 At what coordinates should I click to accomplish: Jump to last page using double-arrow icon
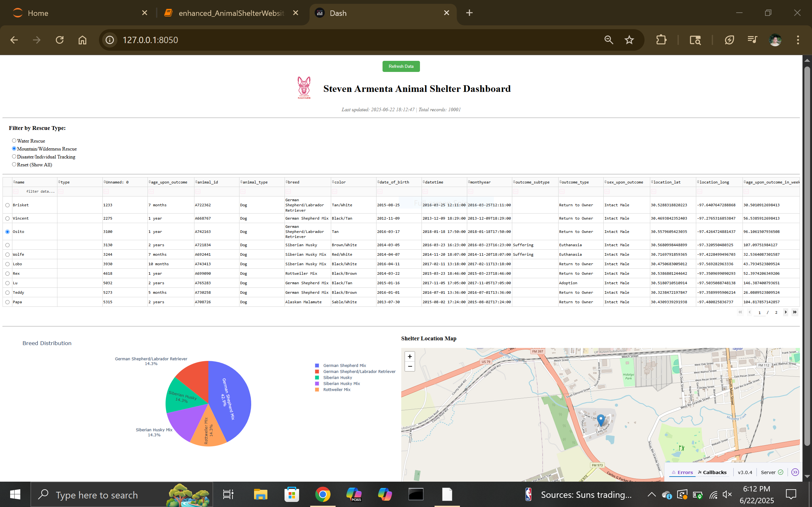(795, 312)
